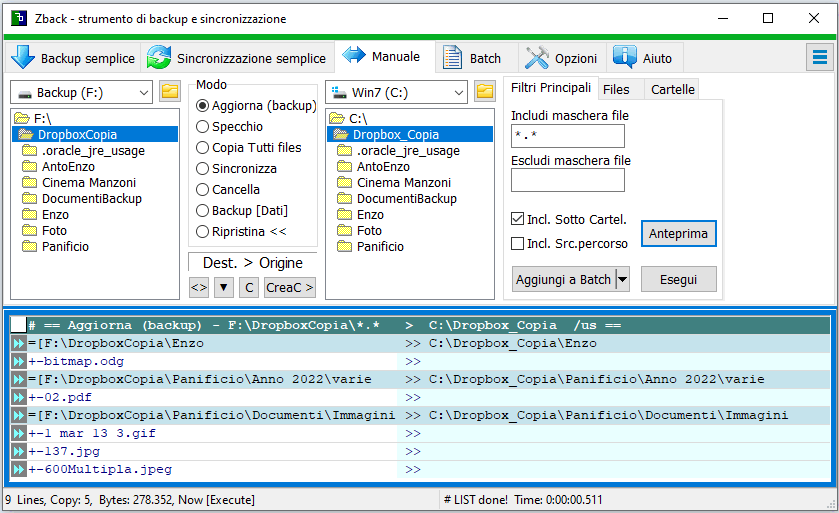Select Copia Tutti files mode
Viewport: 839px width, 513px height.
coord(249,147)
